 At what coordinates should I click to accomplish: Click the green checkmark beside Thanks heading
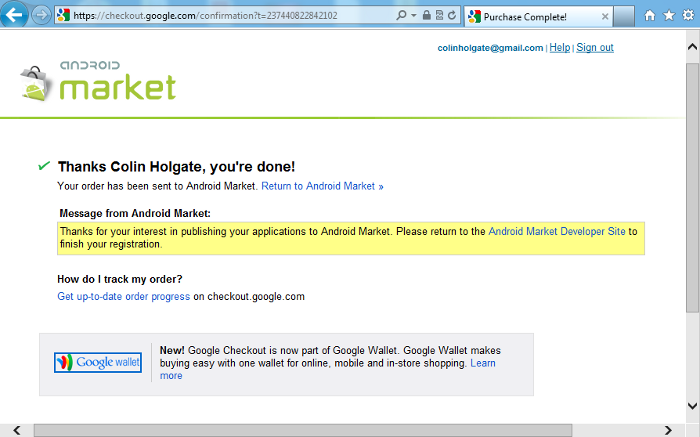(x=44, y=166)
